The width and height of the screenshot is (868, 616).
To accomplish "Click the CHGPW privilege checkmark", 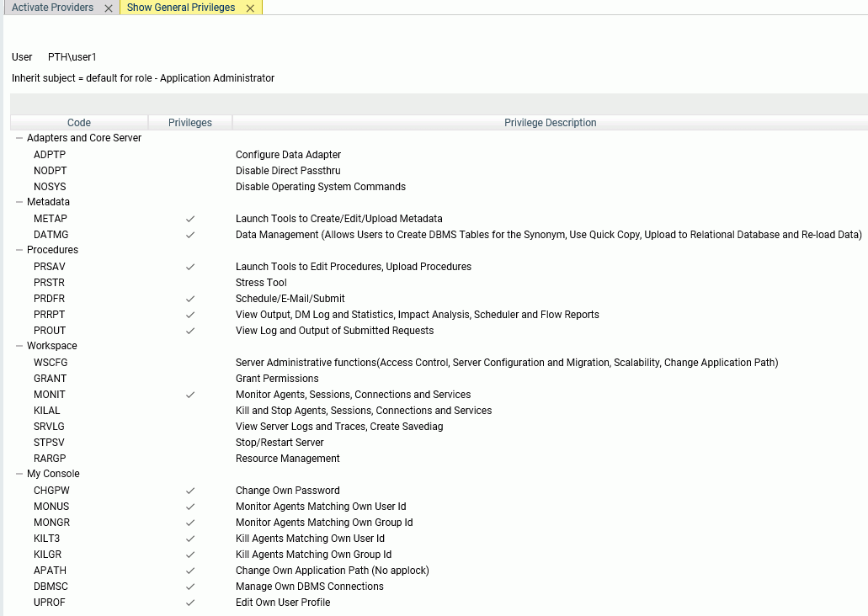I will coord(190,491).
